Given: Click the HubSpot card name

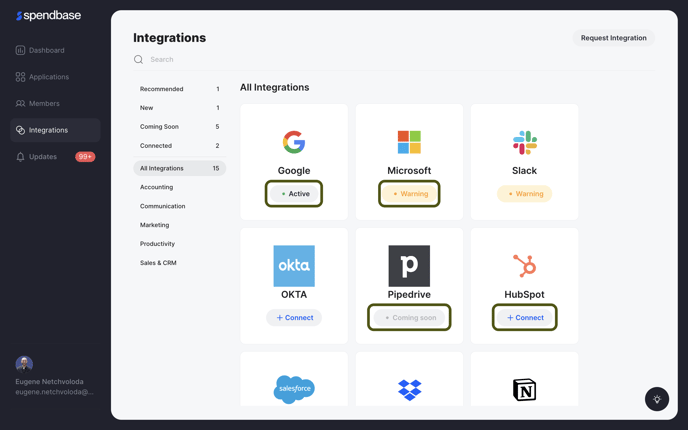Looking at the screenshot, I should pos(524,294).
